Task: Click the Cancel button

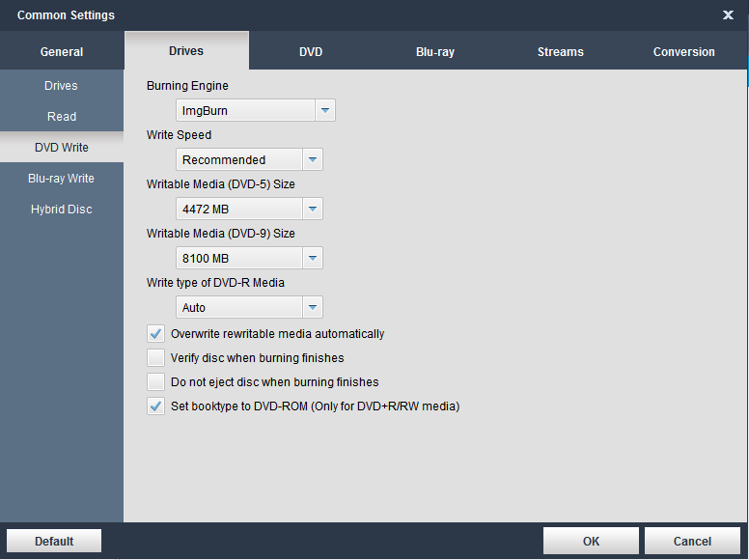Action: click(x=692, y=541)
